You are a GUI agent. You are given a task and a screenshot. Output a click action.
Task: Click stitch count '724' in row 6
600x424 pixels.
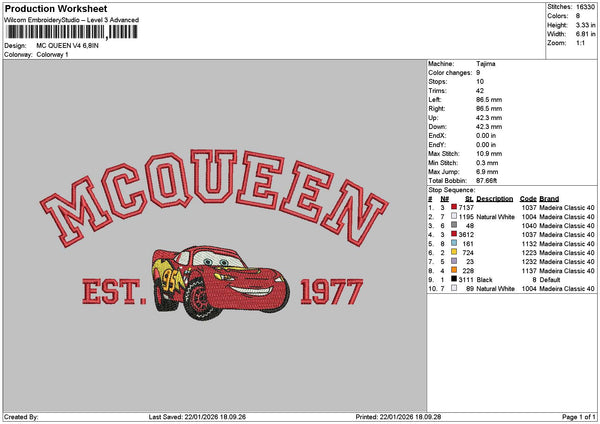pyautogui.click(x=468, y=253)
